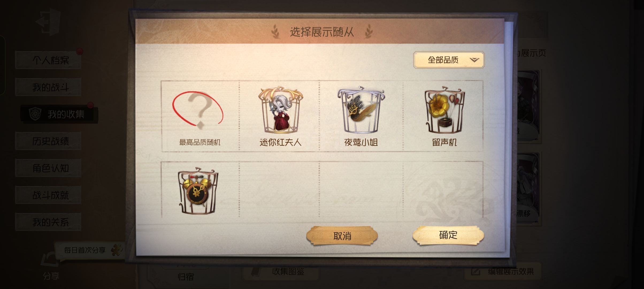Screen dimensions: 644x289
Task: Click 编辑展示效果 edit button
Action: (503, 272)
